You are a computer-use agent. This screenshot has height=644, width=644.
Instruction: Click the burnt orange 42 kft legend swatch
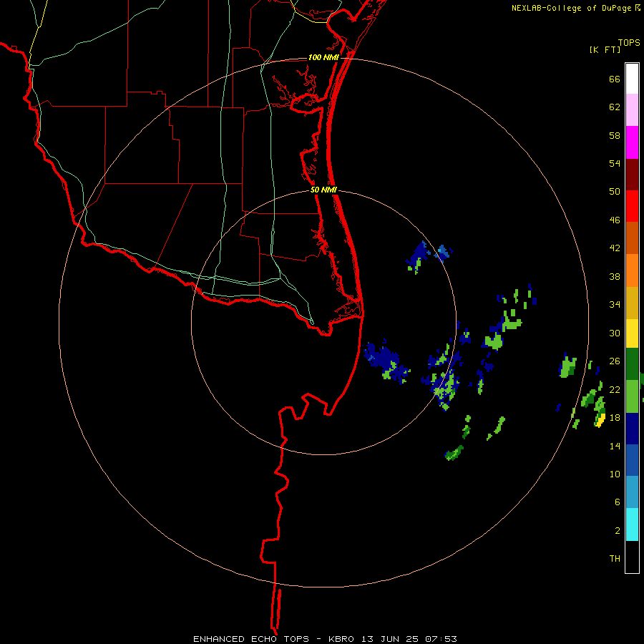[x=632, y=238]
